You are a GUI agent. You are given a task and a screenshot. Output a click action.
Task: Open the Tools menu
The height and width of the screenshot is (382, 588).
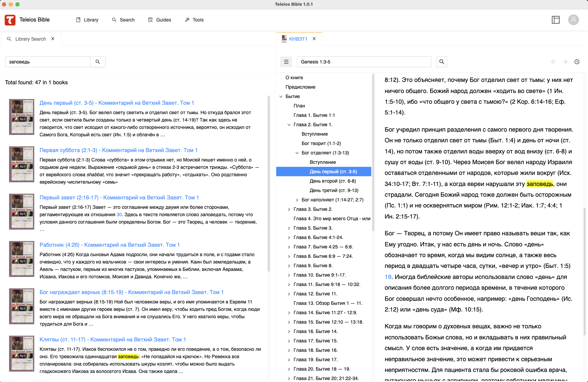coord(194,20)
